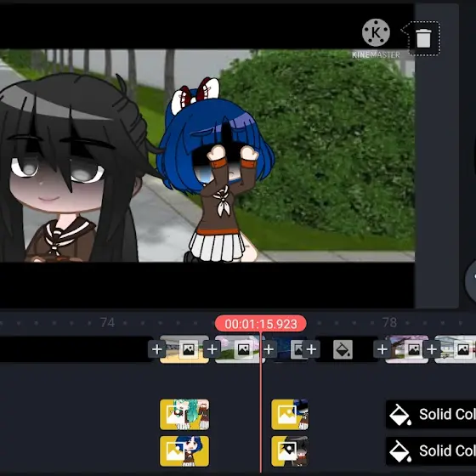Tap the video preview showing two characters

(207, 156)
